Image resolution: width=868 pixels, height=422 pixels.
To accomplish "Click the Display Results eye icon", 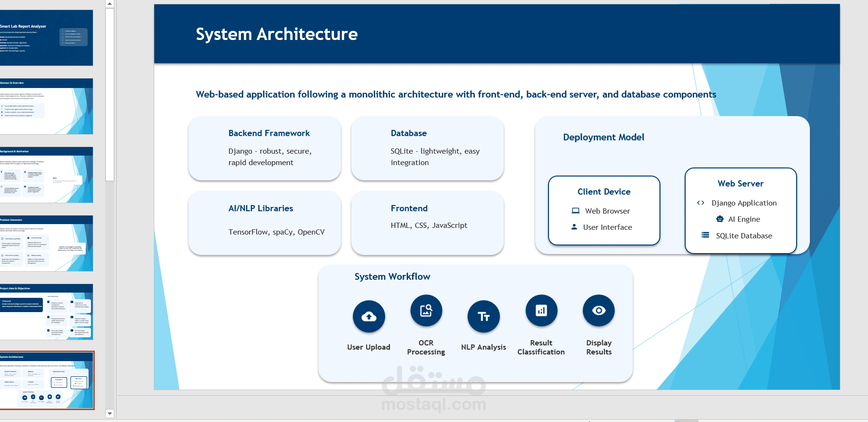I will (599, 311).
